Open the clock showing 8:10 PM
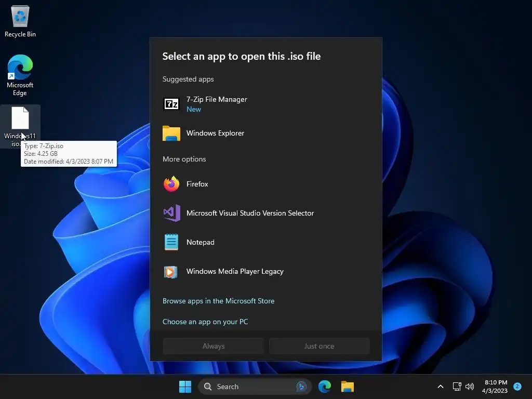The width and height of the screenshot is (532, 399). (x=495, y=387)
